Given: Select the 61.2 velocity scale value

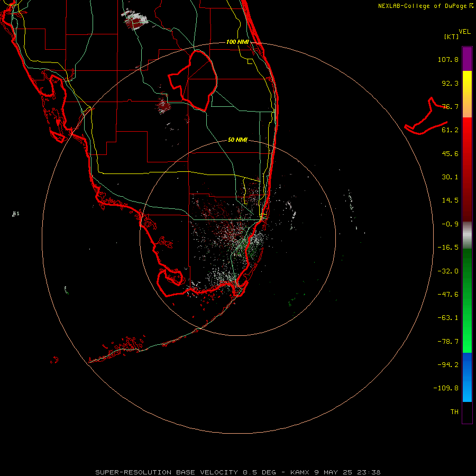Looking at the screenshot, I should coord(450,130).
